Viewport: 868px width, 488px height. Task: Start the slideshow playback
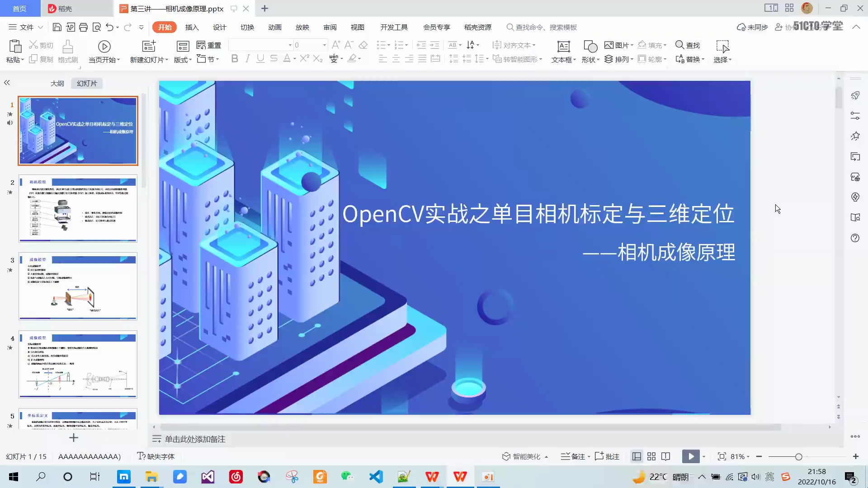coord(690,456)
